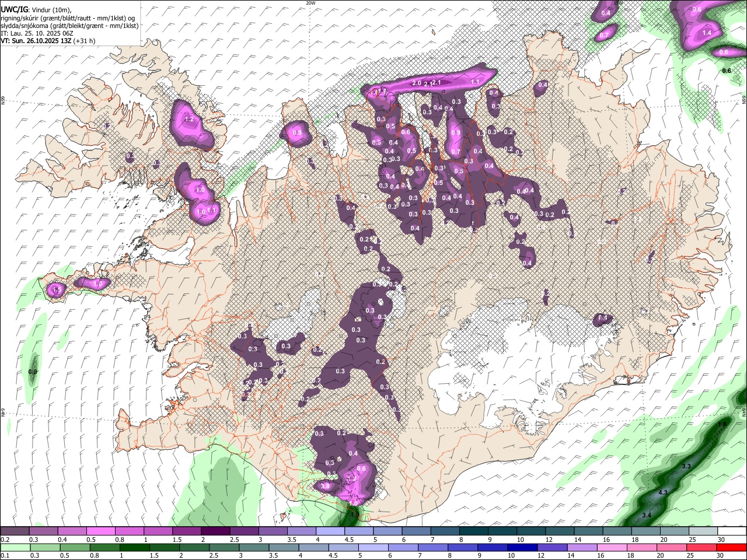Select the light violet 14 swatch on the lower scale
Screen dimensions: 747x560
pos(582,547)
